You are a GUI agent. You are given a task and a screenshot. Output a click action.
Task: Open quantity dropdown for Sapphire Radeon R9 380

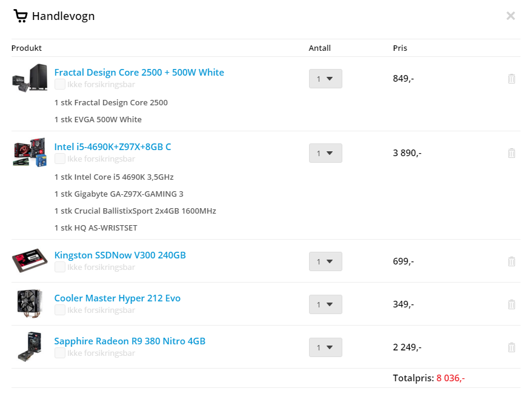click(325, 347)
